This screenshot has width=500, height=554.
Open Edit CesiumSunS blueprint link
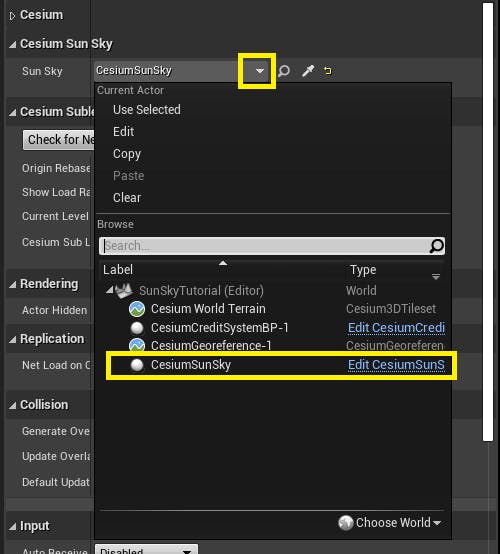(x=396, y=365)
